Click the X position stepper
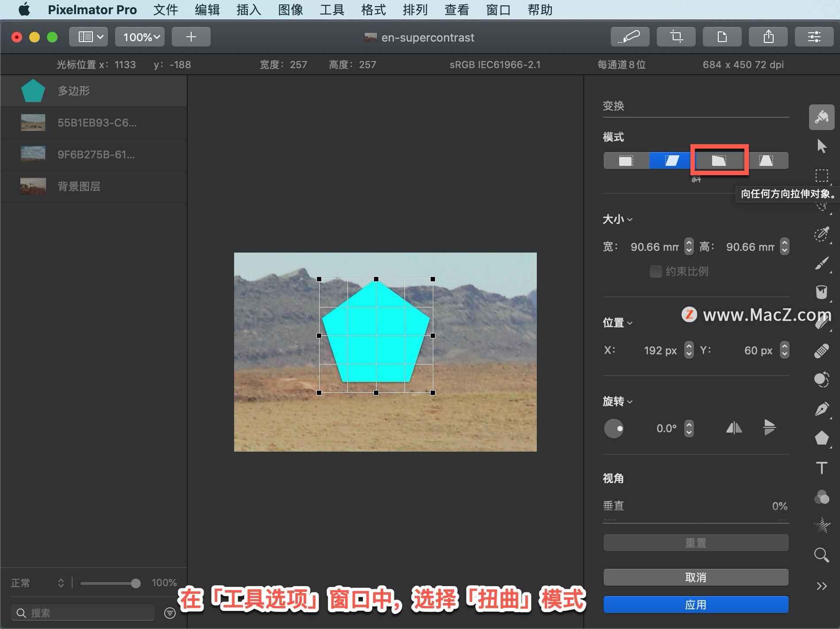 [x=689, y=350]
